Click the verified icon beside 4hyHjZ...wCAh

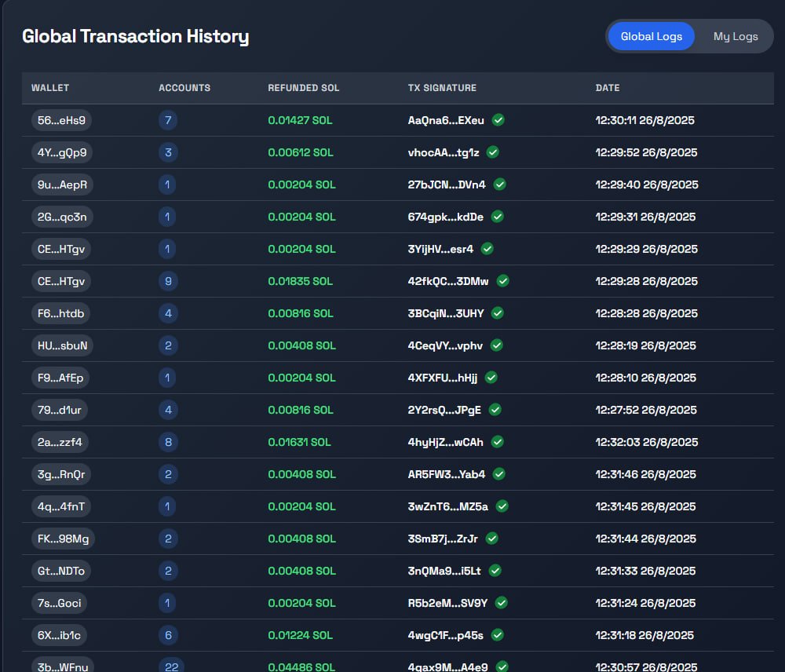[x=497, y=442]
